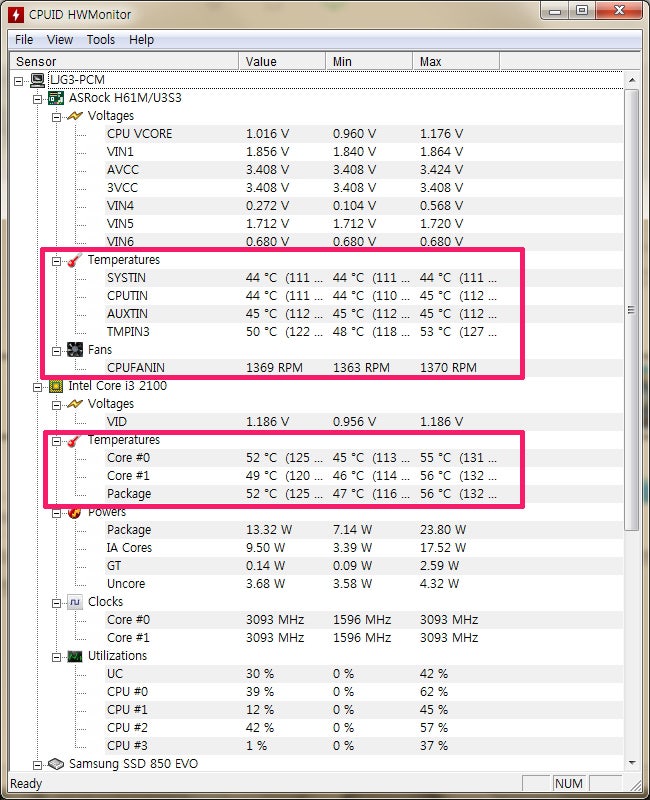The width and height of the screenshot is (650, 800).
Task: Click the motherboard icon beside ASRock H61M/U3S3
Action: point(56,98)
